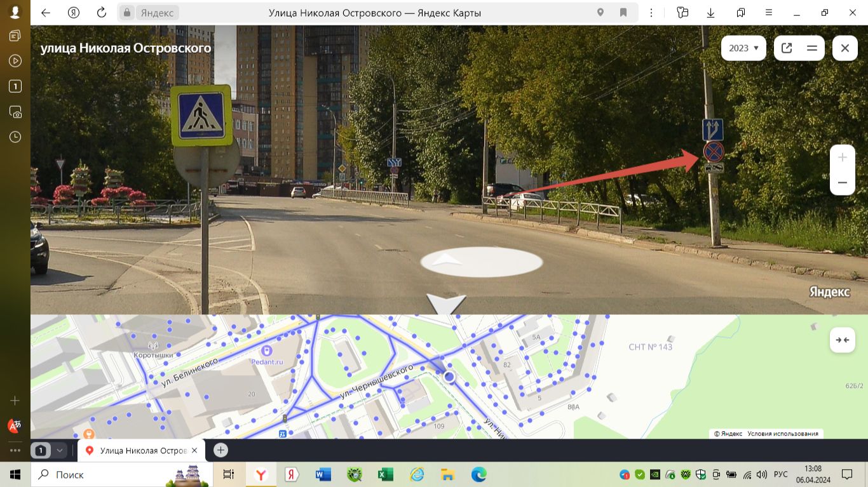868x487 pixels.
Task: Click the panorama position marker on map
Action: click(x=449, y=377)
